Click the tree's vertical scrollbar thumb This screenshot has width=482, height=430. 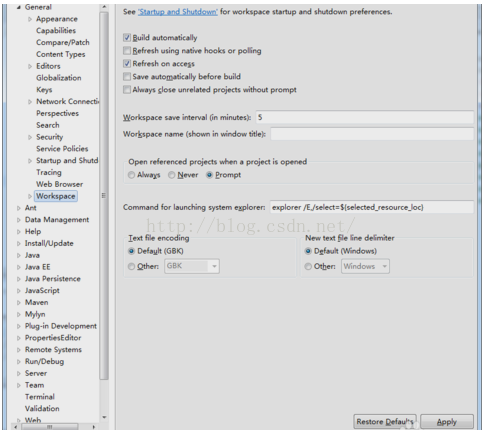pyautogui.click(x=104, y=196)
